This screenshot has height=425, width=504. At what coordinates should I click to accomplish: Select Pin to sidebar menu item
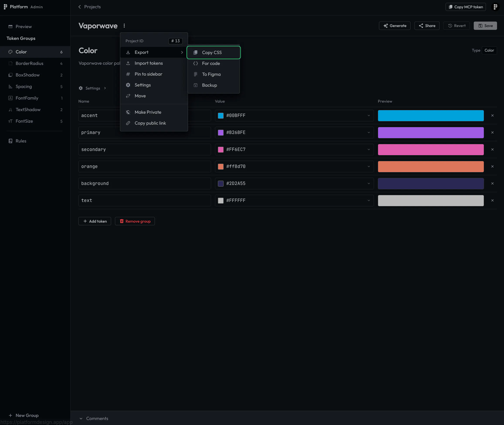(154, 74)
